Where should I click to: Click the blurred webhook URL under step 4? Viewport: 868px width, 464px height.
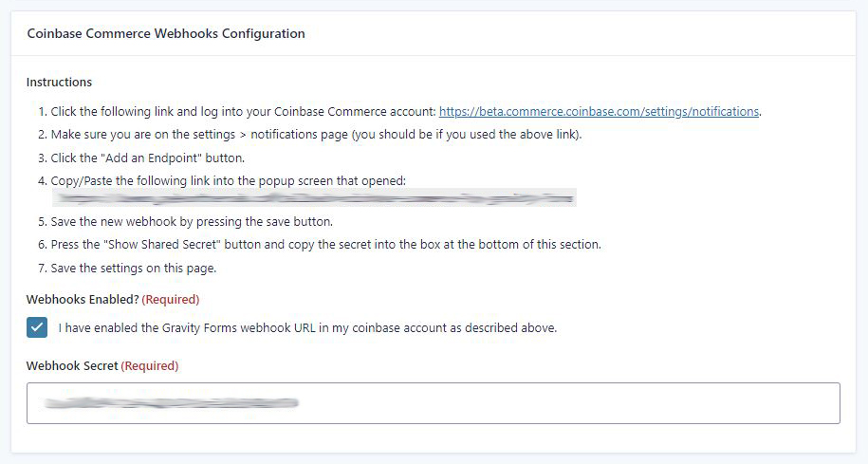pos(313,198)
